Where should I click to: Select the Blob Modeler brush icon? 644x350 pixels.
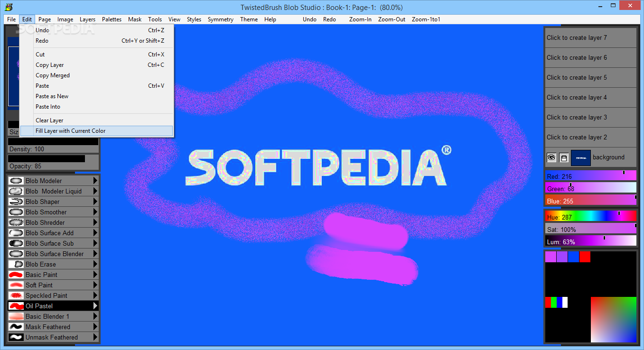(x=16, y=181)
